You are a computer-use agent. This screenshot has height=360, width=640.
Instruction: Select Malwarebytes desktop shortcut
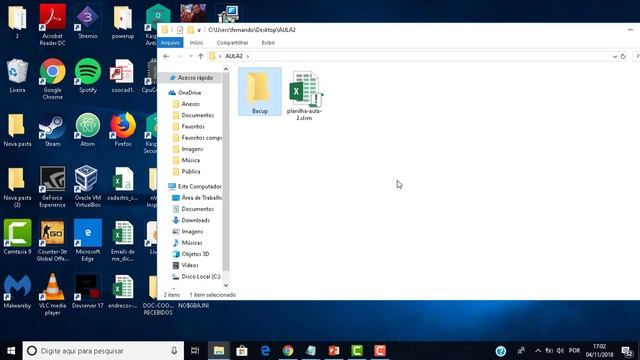[17, 291]
